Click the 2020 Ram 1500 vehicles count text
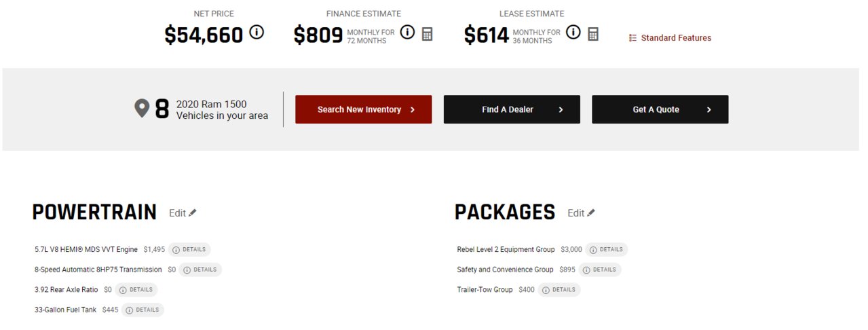The image size is (868, 330). tap(221, 110)
